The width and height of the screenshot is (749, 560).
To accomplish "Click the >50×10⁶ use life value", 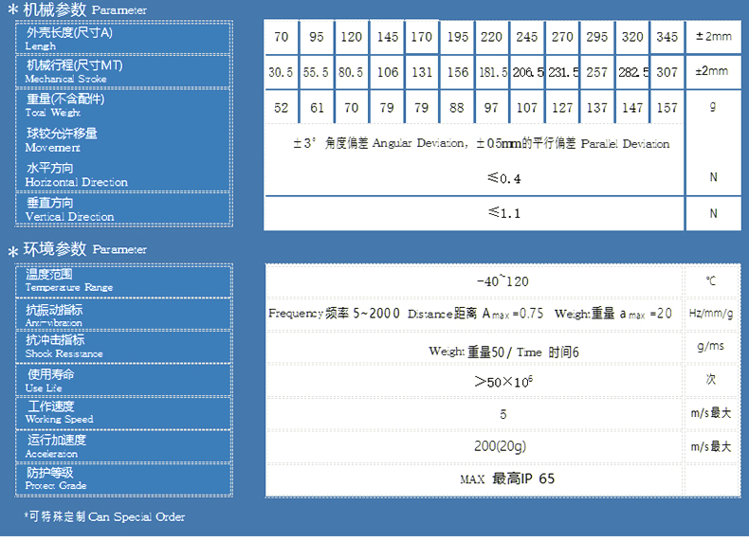I will 503,382.
